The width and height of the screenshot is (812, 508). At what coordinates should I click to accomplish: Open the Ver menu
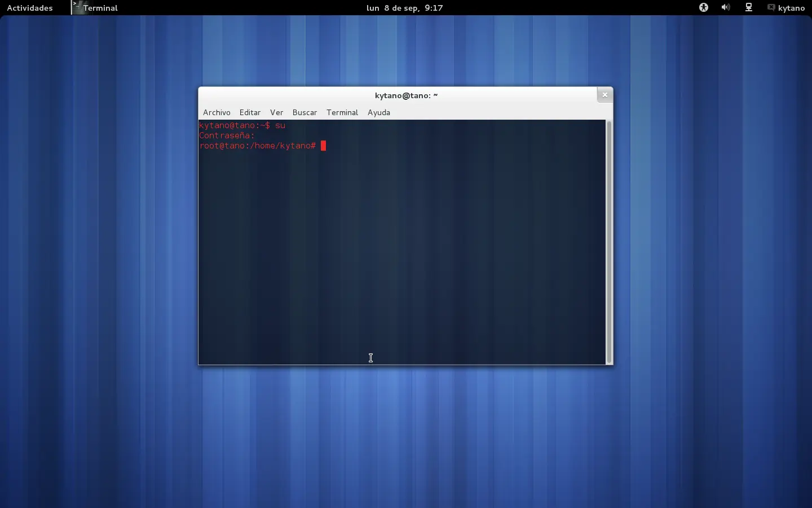pos(276,112)
